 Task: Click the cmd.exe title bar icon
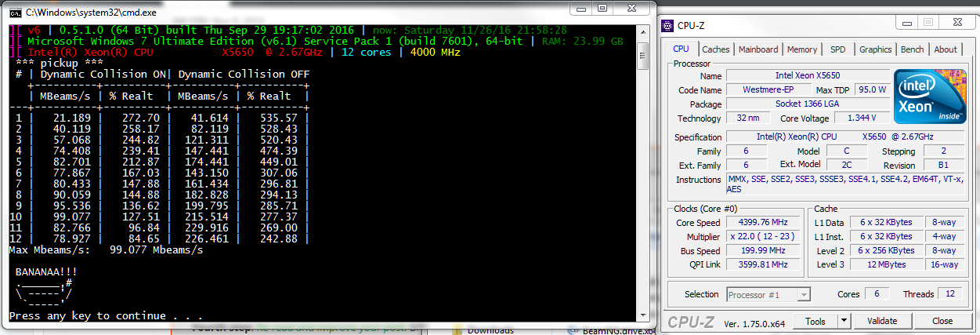[x=16, y=12]
